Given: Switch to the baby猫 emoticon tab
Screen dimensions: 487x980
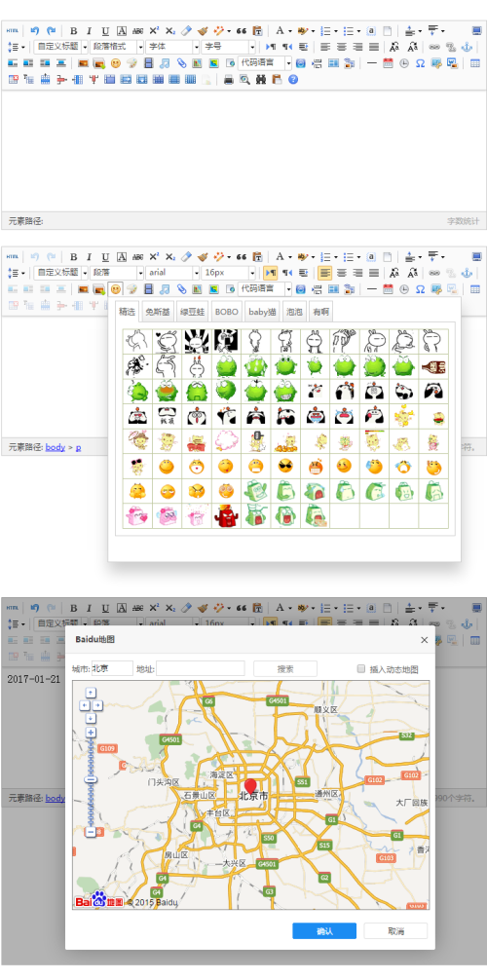Looking at the screenshot, I should tap(262, 312).
